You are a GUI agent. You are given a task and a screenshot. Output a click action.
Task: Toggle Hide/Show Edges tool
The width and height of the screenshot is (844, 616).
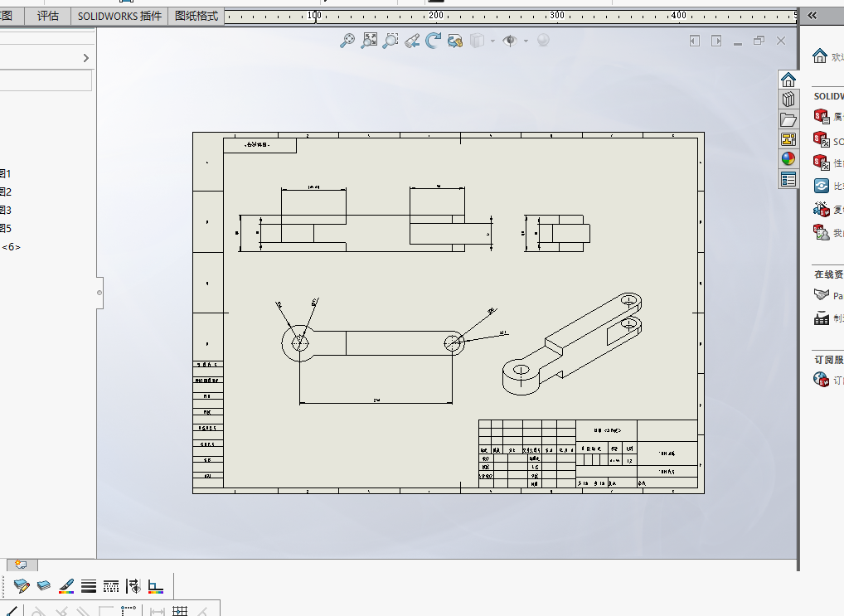(133, 586)
